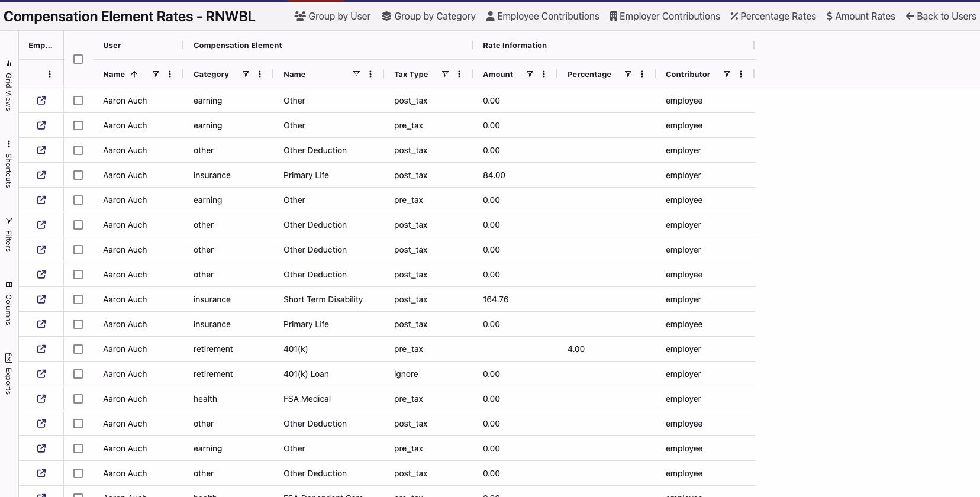Filter to Amount Rates
This screenshot has height=497, width=980.
(x=861, y=16)
